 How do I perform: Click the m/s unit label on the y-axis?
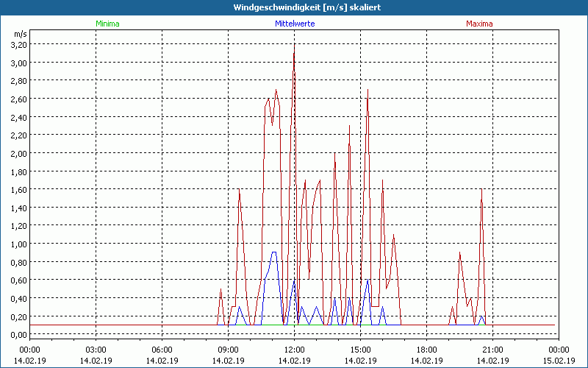coord(20,34)
